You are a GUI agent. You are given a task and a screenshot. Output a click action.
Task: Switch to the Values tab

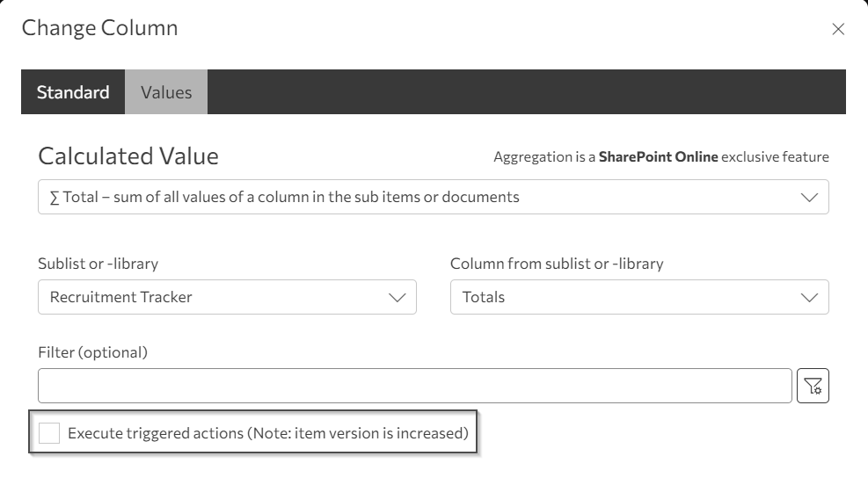(x=166, y=92)
